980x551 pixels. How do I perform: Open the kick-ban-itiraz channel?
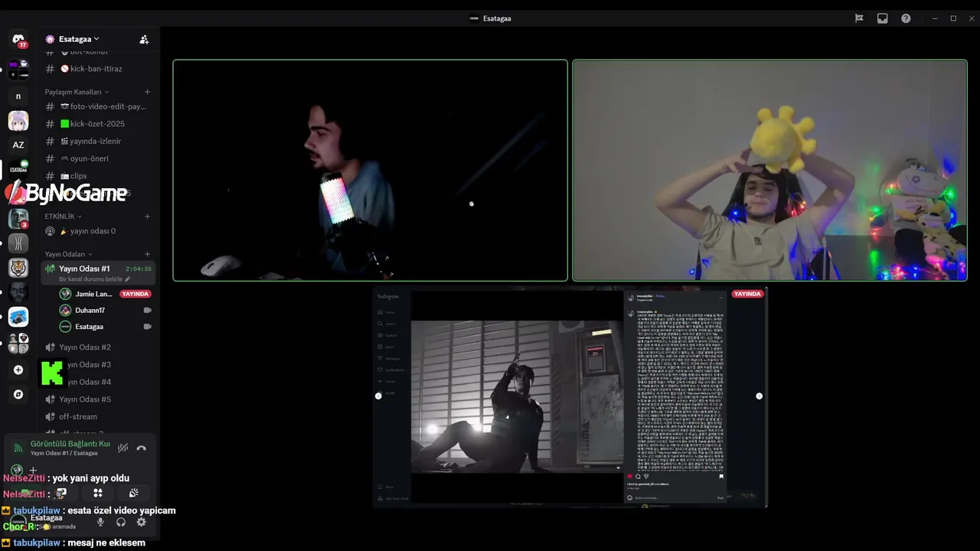click(99, 69)
